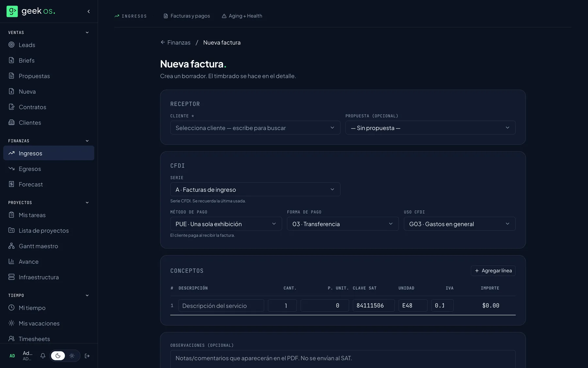Click the Nueva factura breadcrumb text
The height and width of the screenshot is (368, 588).
click(222, 43)
